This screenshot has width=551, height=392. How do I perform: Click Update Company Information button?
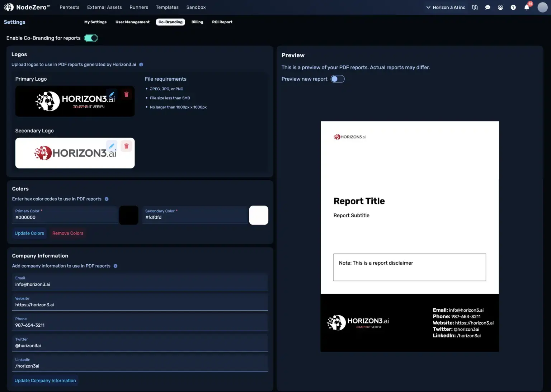45,381
